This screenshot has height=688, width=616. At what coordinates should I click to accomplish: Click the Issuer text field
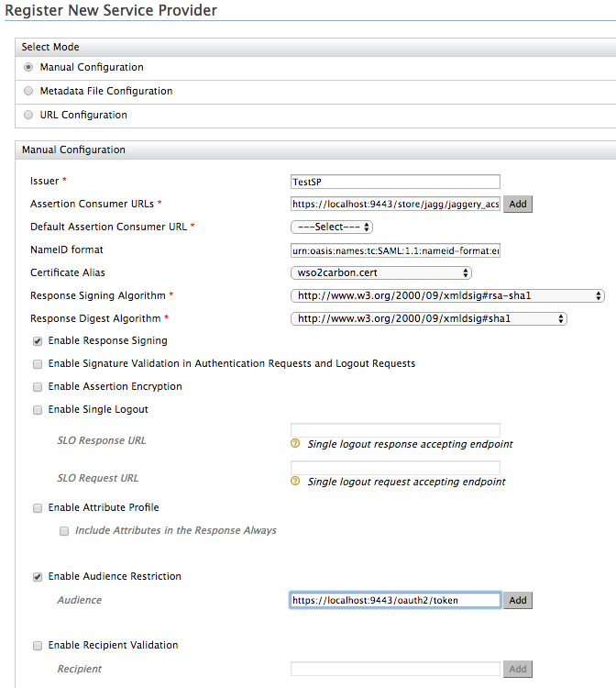(394, 181)
